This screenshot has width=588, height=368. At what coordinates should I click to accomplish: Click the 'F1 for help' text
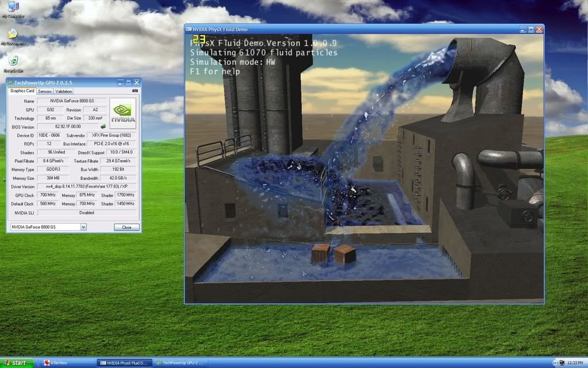215,71
